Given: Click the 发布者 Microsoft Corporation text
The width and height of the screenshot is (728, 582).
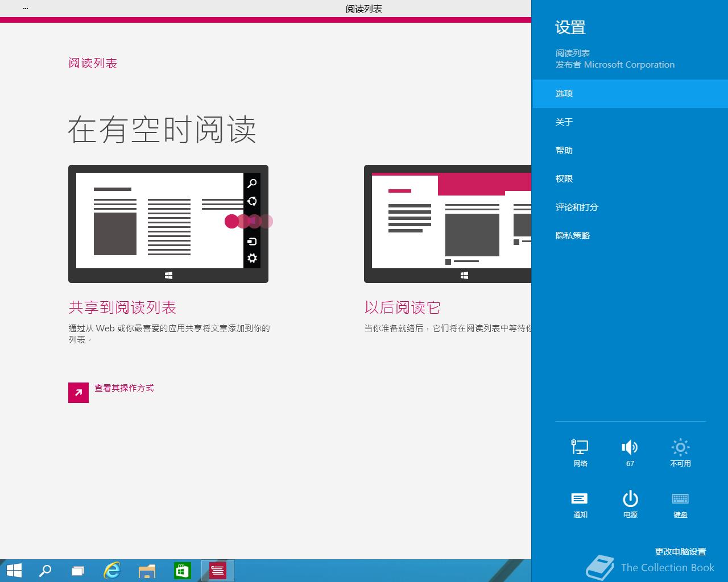Looking at the screenshot, I should [615, 65].
